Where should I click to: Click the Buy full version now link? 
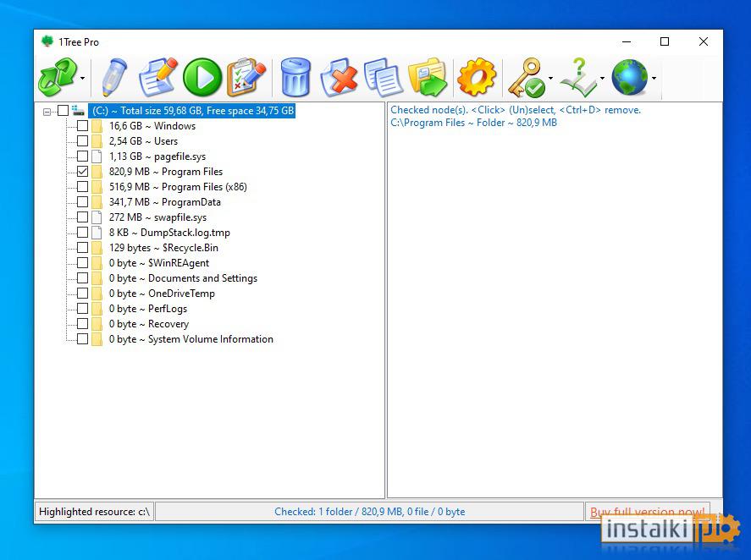pos(647,512)
